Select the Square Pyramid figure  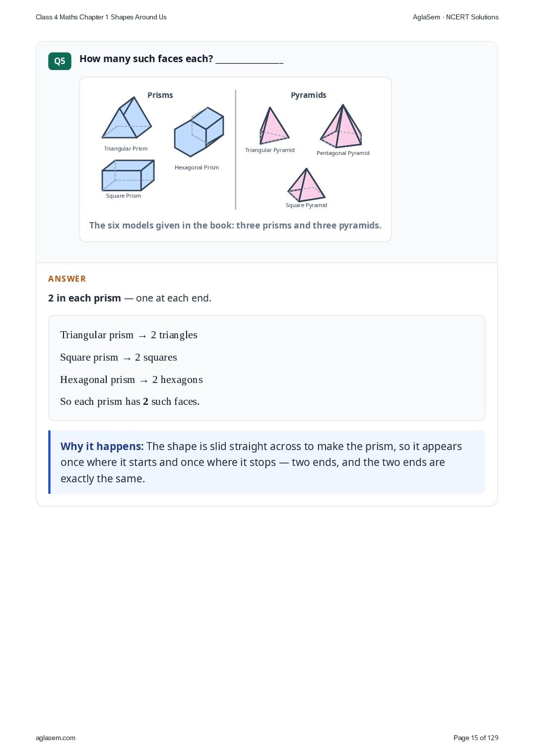tap(306, 184)
